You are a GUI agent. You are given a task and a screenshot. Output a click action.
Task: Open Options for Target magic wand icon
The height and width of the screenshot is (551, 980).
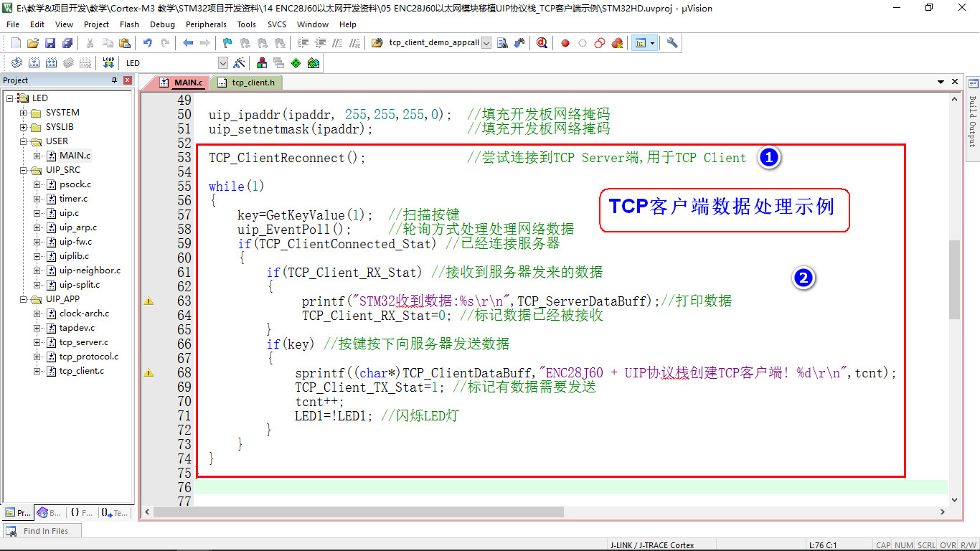pos(240,63)
